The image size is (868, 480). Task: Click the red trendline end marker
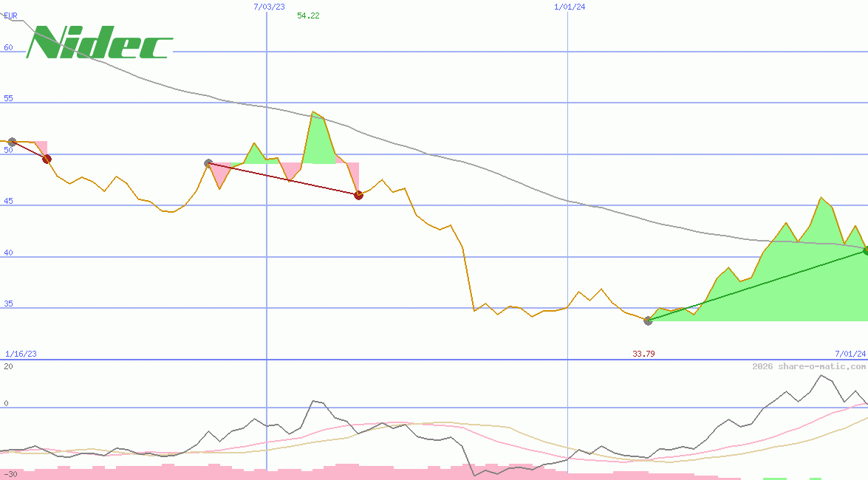click(x=359, y=195)
